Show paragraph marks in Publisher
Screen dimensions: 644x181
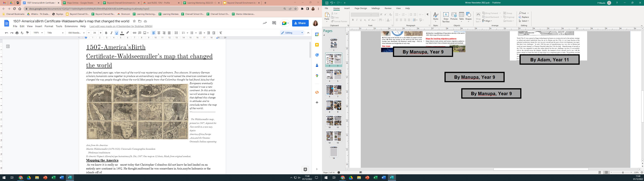click(427, 15)
